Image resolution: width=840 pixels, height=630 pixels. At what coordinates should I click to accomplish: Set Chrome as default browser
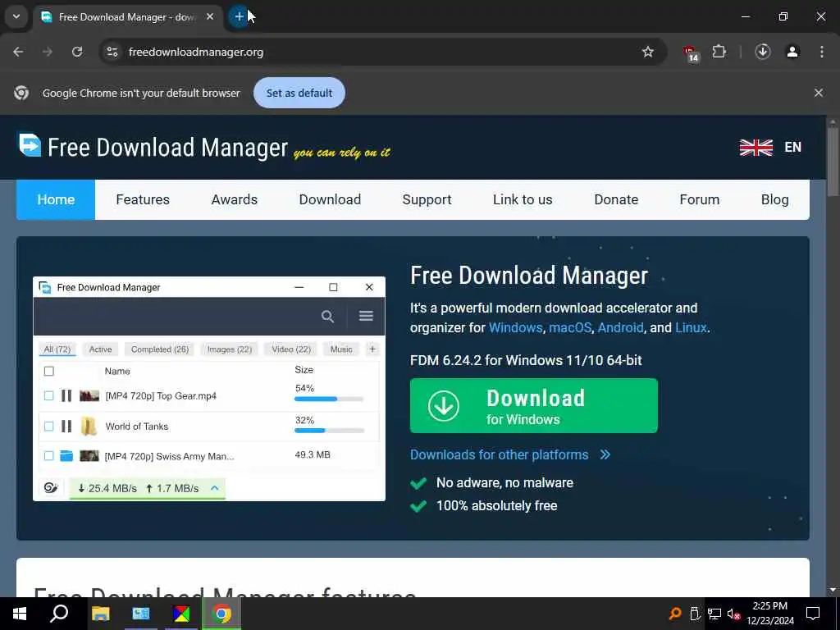(299, 93)
